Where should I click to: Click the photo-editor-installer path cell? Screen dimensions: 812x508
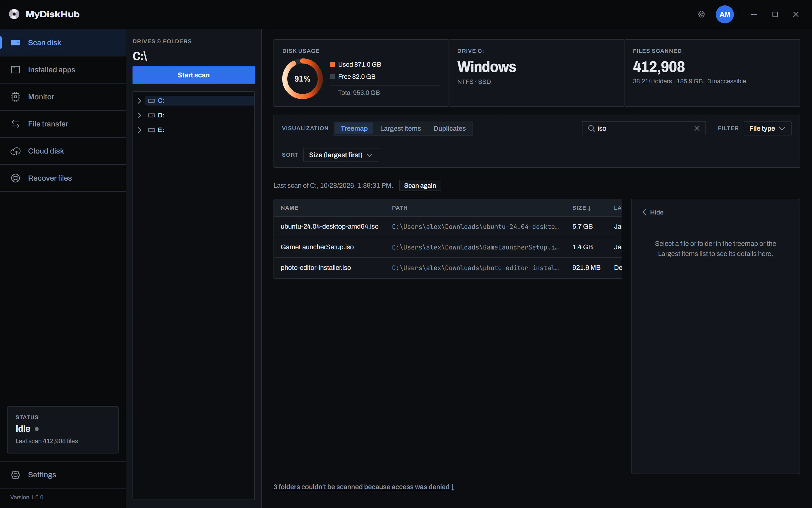475,268
